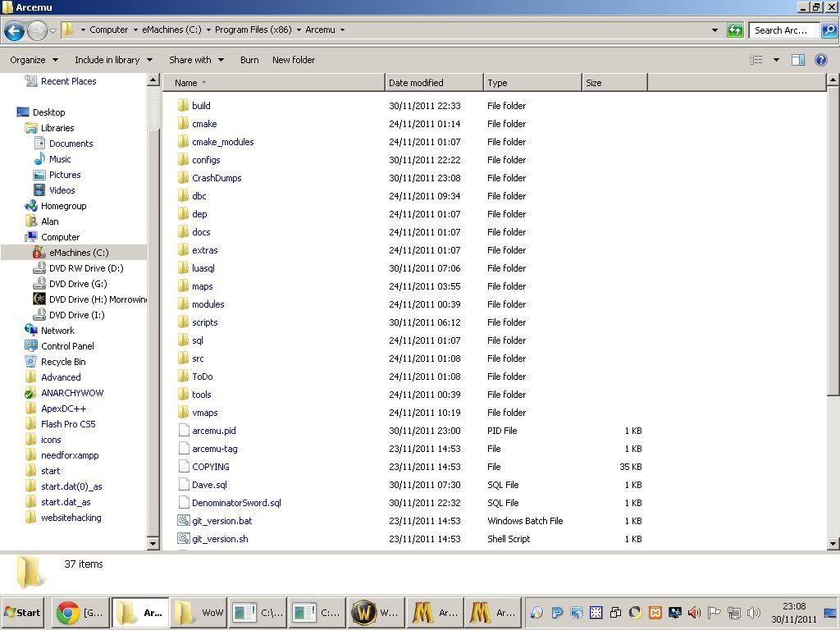Select the build folder icon
Screen dimensions: 840x630
(183, 106)
